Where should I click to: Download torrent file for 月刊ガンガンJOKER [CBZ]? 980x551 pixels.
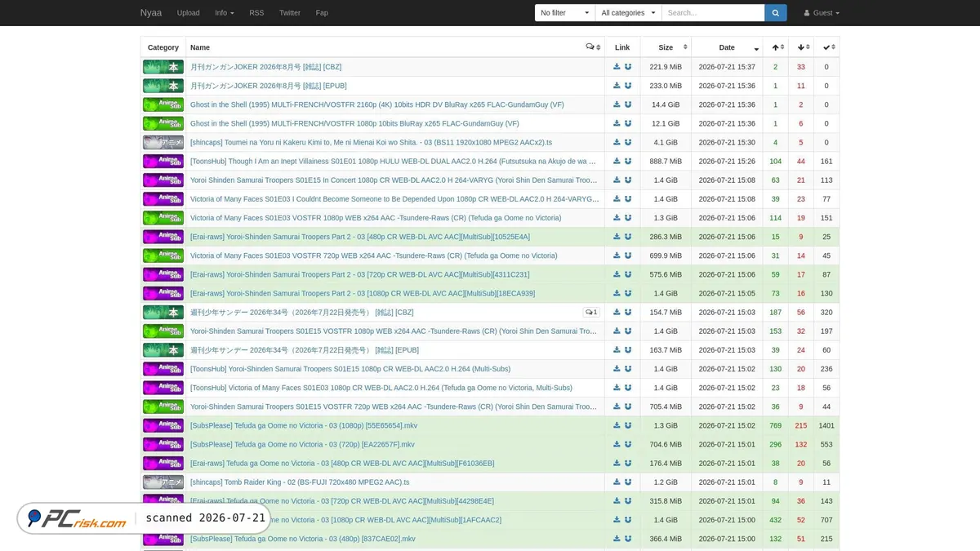coord(617,67)
